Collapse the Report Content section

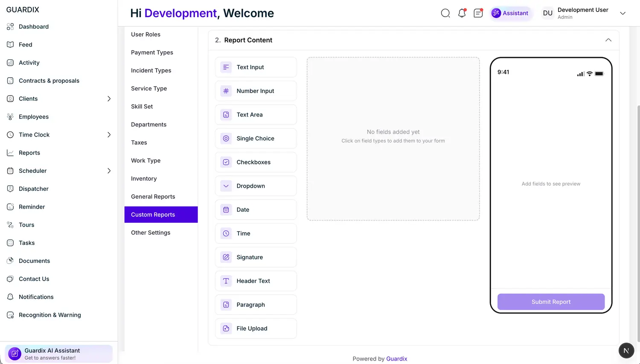pyautogui.click(x=608, y=40)
